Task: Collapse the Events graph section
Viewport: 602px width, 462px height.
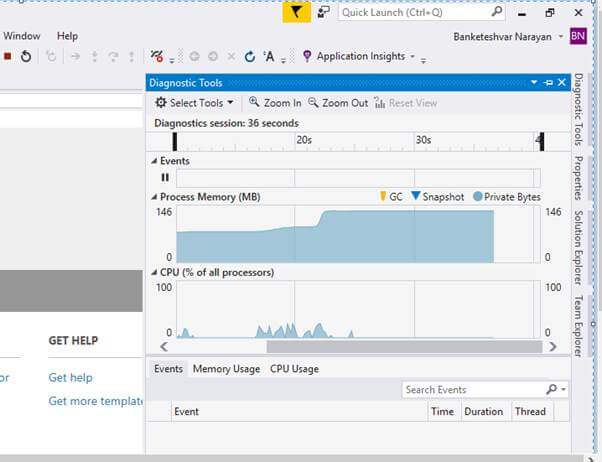Action: [154, 161]
